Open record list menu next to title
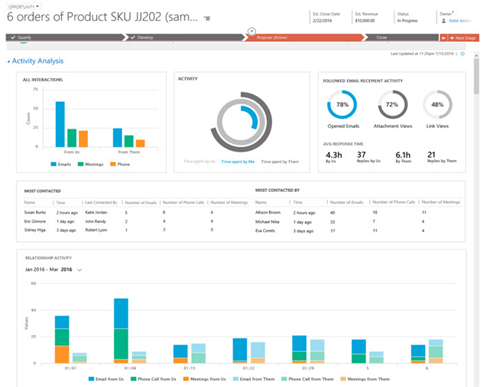Viewport: 481px width, 387px height. point(207,18)
